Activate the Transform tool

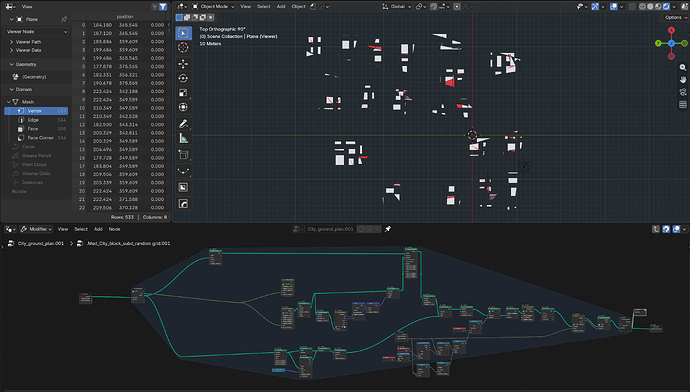(x=184, y=107)
